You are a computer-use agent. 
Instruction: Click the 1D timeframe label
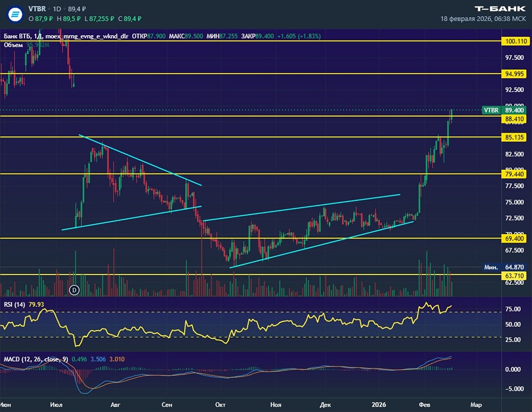coord(57,9)
